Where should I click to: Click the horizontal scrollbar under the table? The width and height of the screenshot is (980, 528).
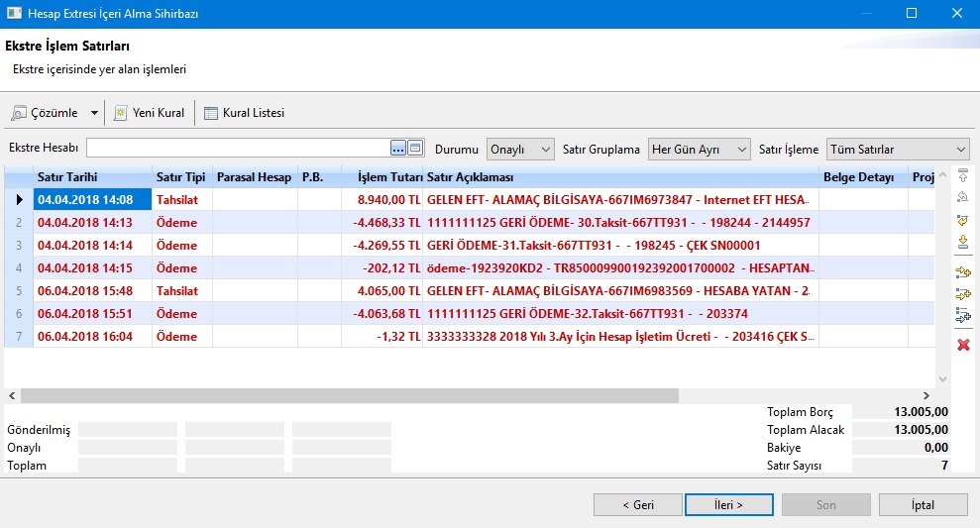[x=347, y=395]
